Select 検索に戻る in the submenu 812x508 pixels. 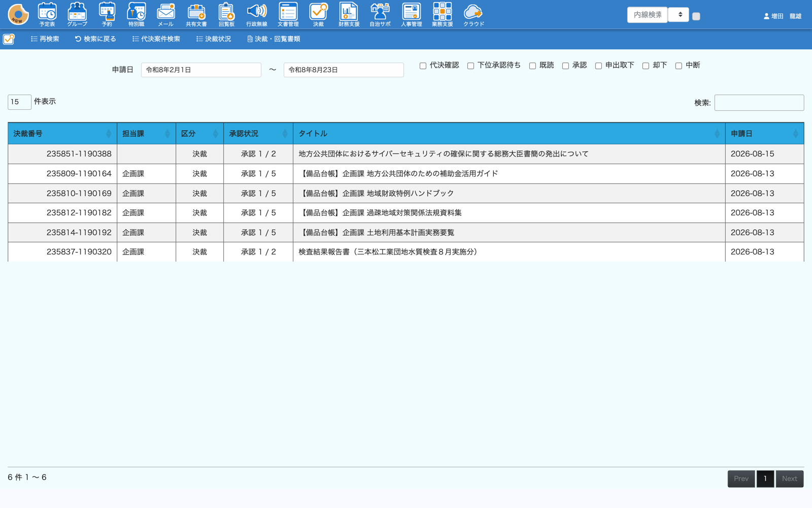(x=95, y=39)
